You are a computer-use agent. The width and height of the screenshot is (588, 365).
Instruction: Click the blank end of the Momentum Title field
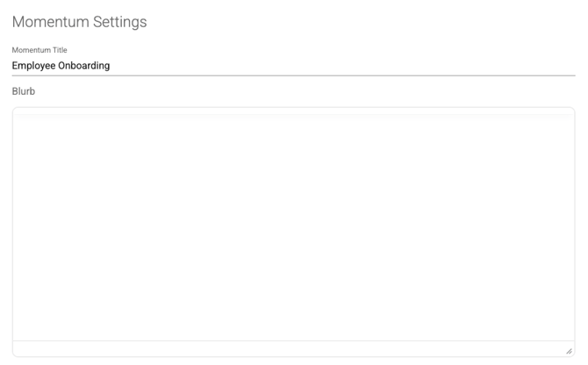pos(343,66)
